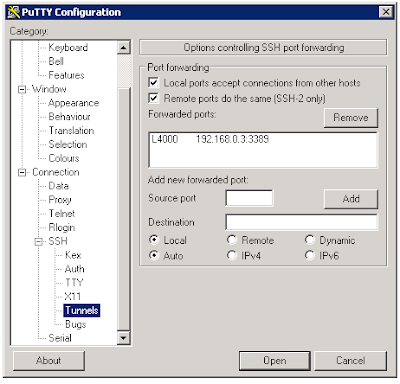Click the PuTTY icon in title bar
The height and width of the screenshot is (384, 400).
tap(14, 12)
